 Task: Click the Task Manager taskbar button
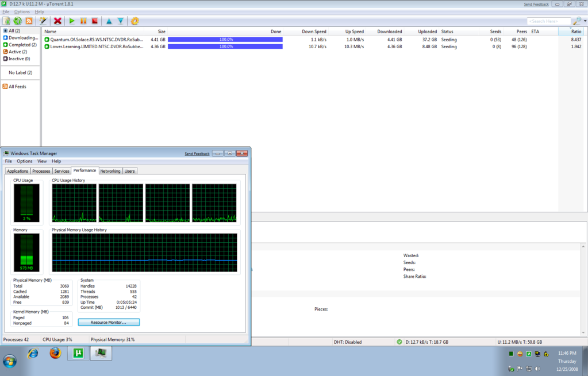click(x=101, y=353)
